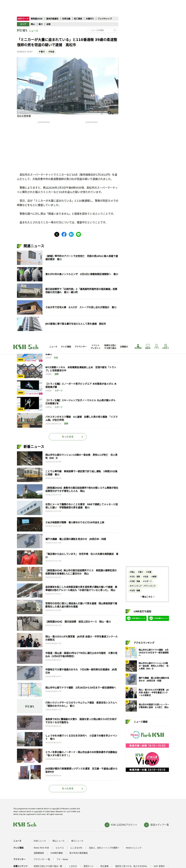The width and height of the screenshot is (186, 868).
Task: Open the 衆院選2026 hot word
Action: pyautogui.click(x=37, y=19)
